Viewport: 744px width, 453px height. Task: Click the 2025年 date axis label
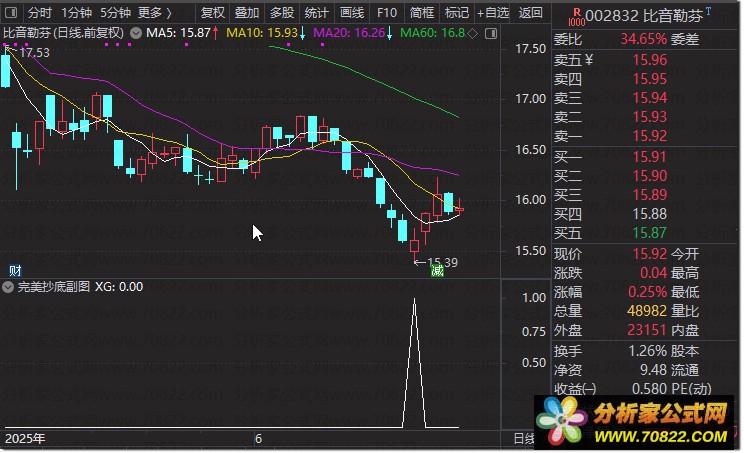(25, 438)
